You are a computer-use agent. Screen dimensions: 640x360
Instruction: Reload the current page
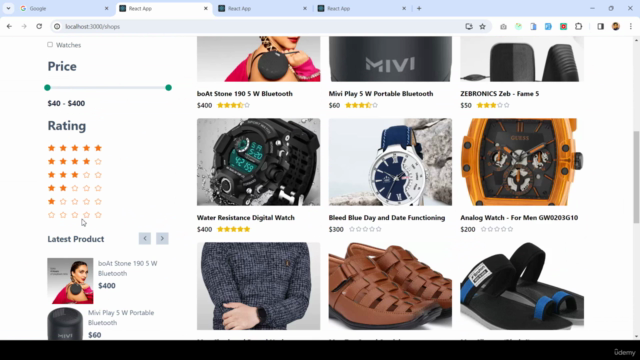click(39, 27)
